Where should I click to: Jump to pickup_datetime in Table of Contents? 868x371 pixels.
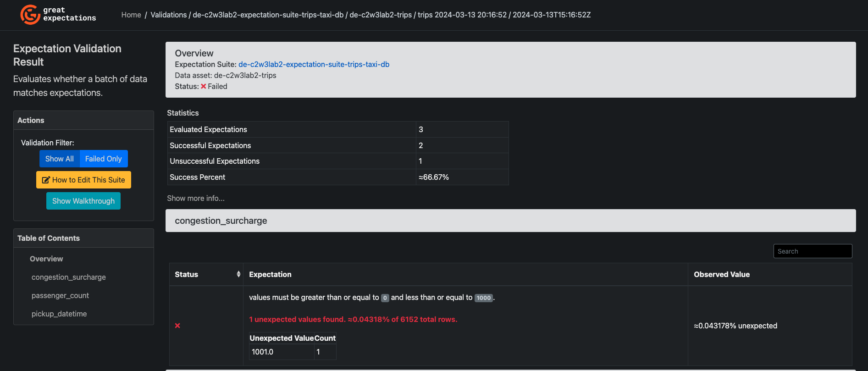point(59,314)
